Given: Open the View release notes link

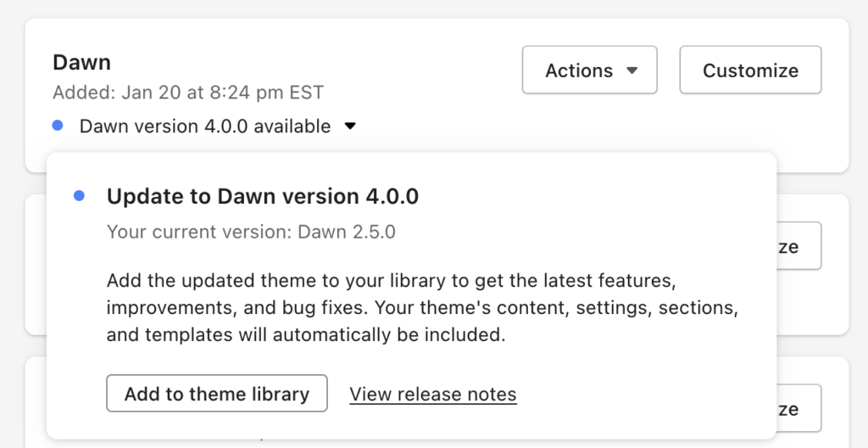Looking at the screenshot, I should (432, 394).
